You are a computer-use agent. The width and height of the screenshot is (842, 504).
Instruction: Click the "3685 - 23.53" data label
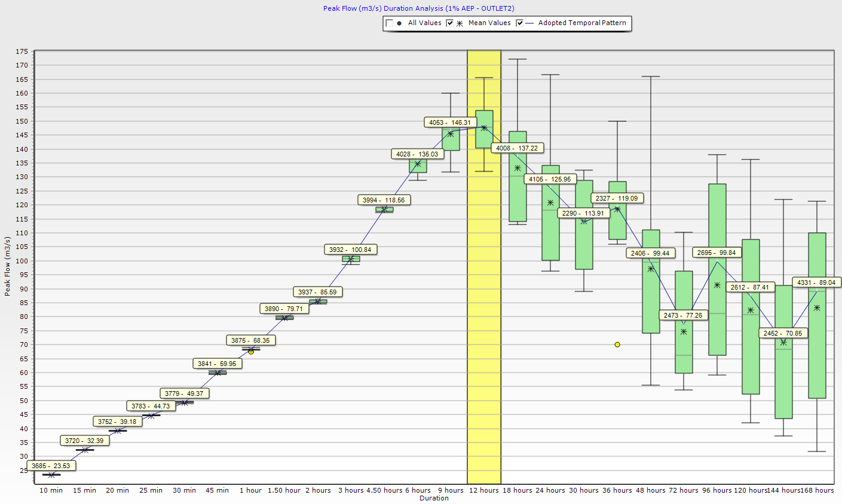click(51, 466)
